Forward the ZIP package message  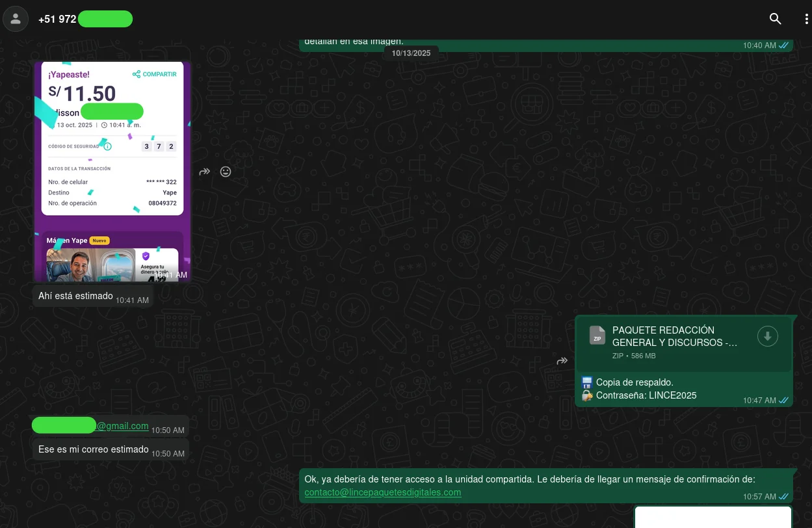click(x=562, y=361)
